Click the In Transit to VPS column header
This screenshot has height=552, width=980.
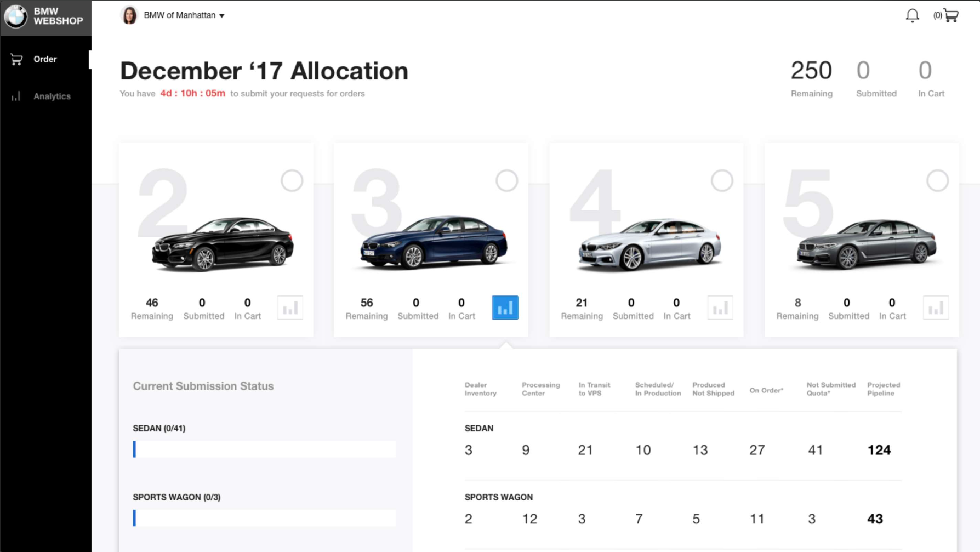(x=594, y=389)
